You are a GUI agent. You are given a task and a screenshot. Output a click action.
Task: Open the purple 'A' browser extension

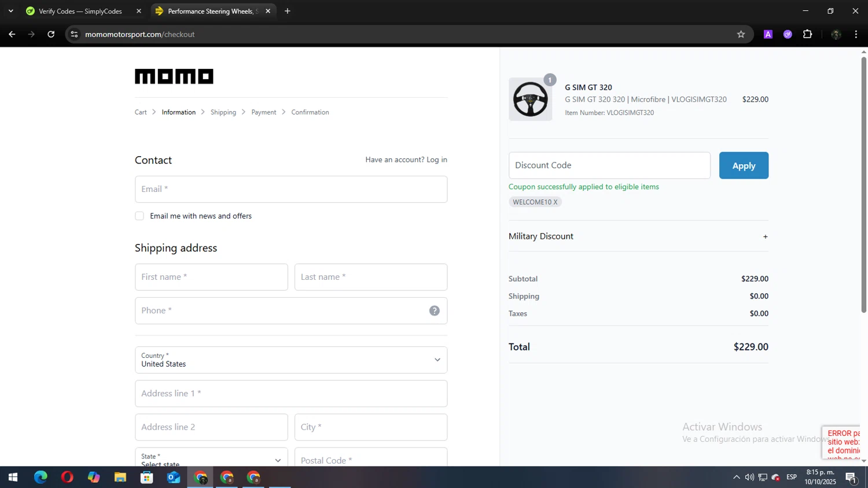pyautogui.click(x=768, y=34)
